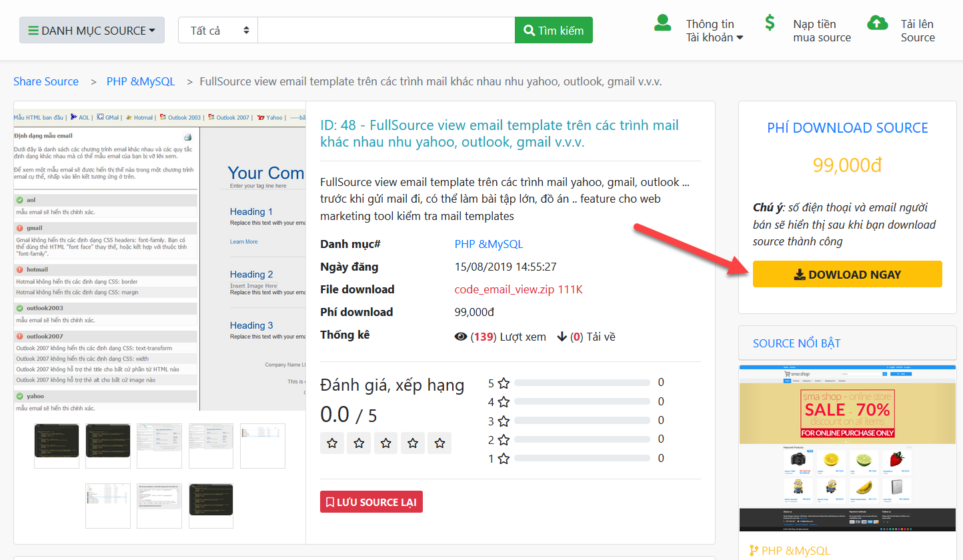Click the 99,000đ price in sidebar
The image size is (963, 560).
point(847,165)
